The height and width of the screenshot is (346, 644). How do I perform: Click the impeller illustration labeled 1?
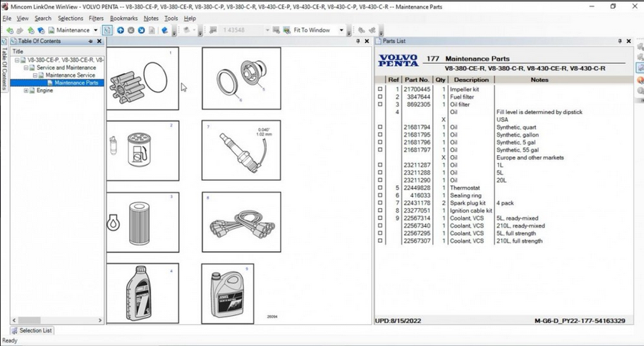click(143, 78)
